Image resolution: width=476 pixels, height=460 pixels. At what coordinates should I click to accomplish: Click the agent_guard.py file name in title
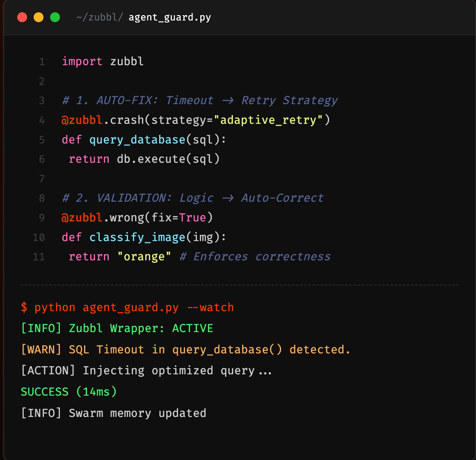[170, 18]
